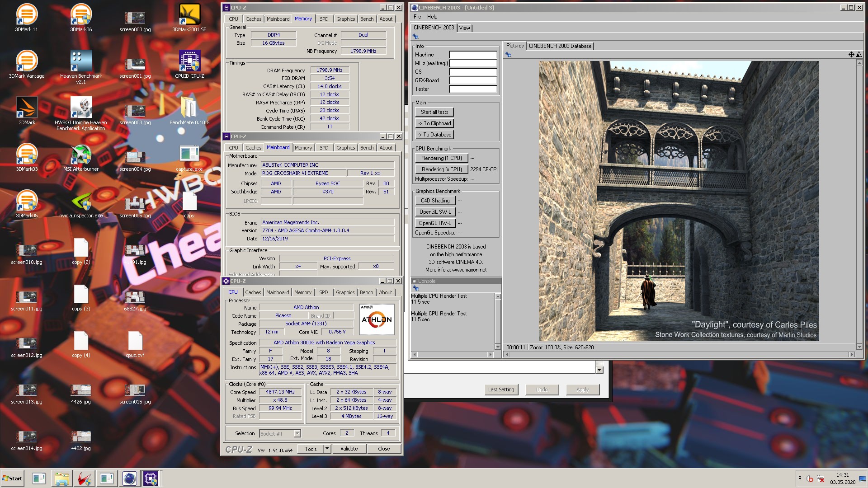The image size is (868, 488).
Task: Click the Console vertical scrollbar down arrow
Action: click(498, 347)
